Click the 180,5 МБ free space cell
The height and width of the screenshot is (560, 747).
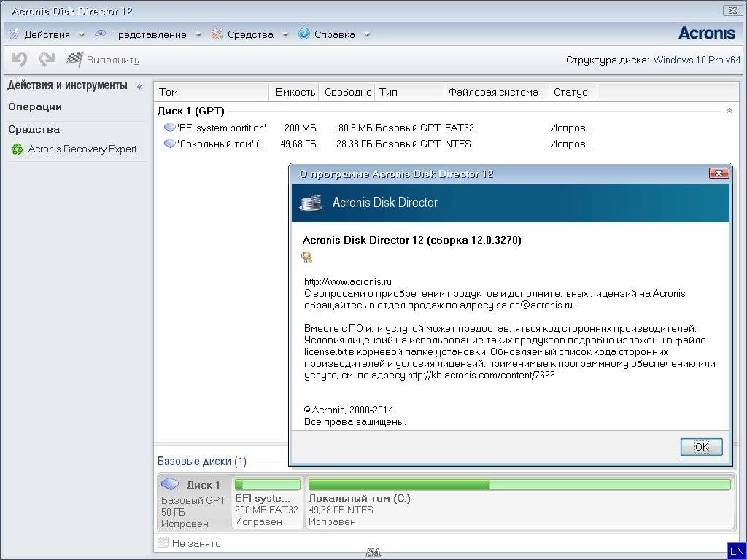pos(352,128)
